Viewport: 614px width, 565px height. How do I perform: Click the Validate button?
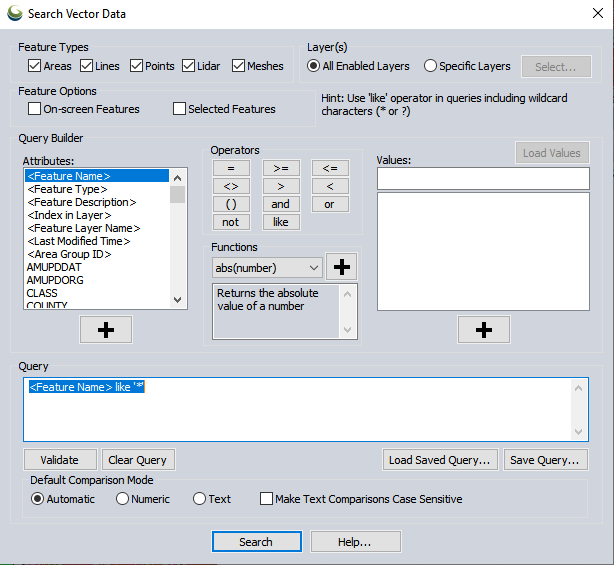pos(60,460)
